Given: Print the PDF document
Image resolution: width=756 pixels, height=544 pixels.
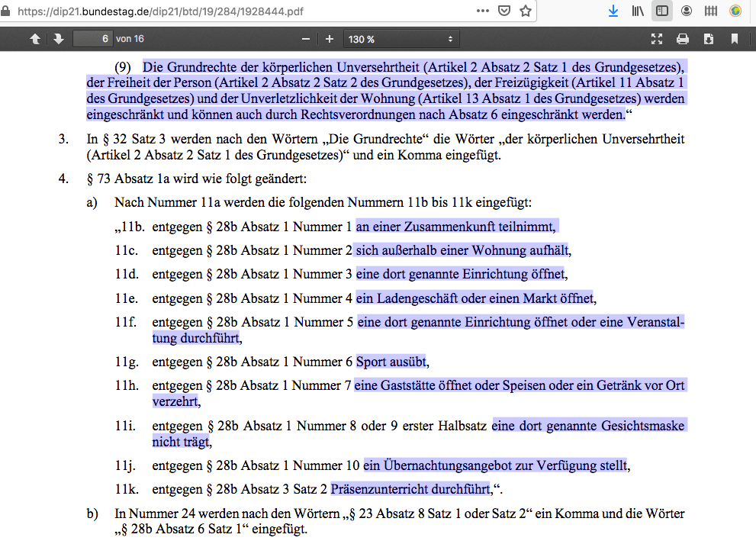Looking at the screenshot, I should pos(683,39).
